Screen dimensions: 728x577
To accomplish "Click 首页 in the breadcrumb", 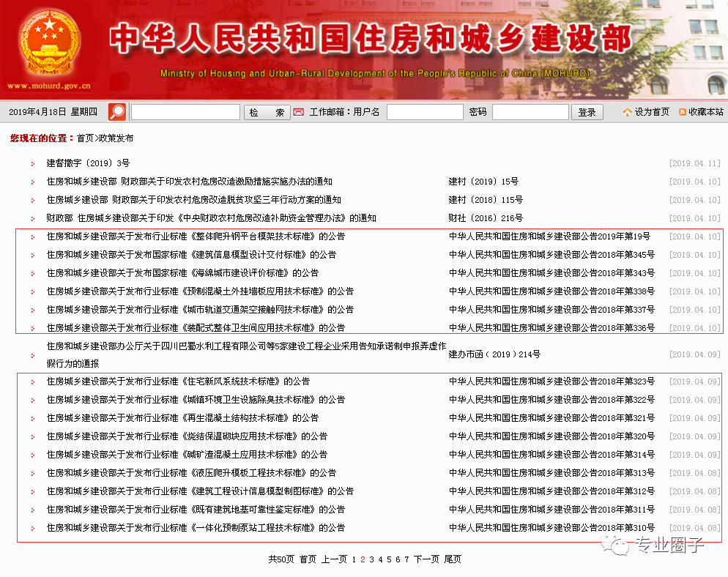I will 85,138.
